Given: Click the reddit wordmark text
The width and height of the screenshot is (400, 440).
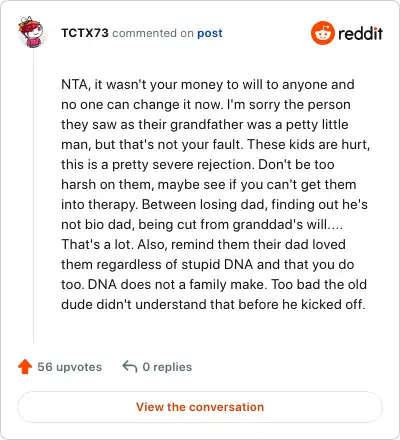Looking at the screenshot, I should click(x=360, y=33).
